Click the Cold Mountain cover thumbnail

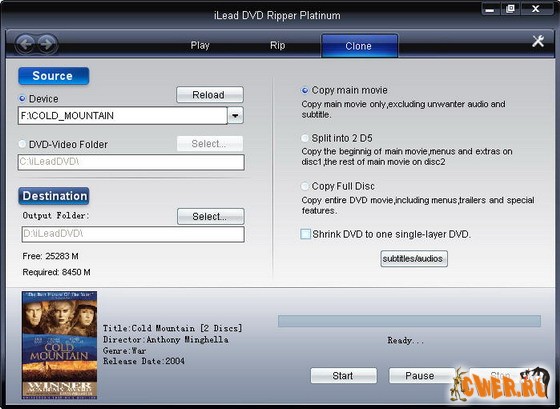tap(59, 345)
